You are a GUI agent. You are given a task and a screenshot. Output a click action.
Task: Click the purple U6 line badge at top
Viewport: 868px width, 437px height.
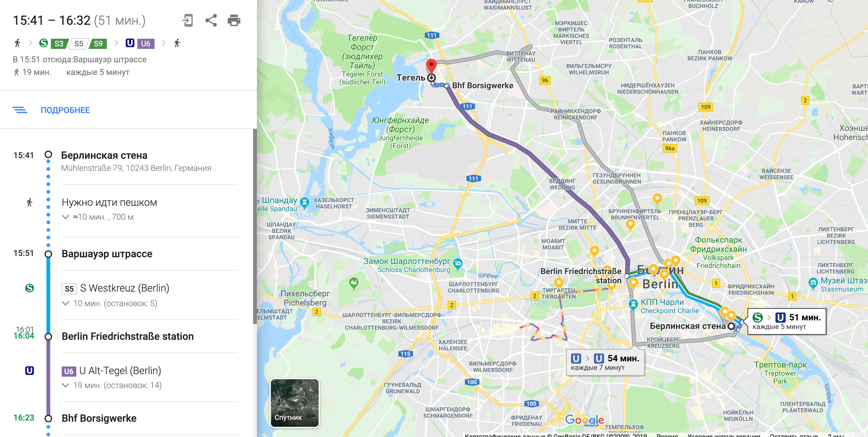pyautogui.click(x=146, y=44)
